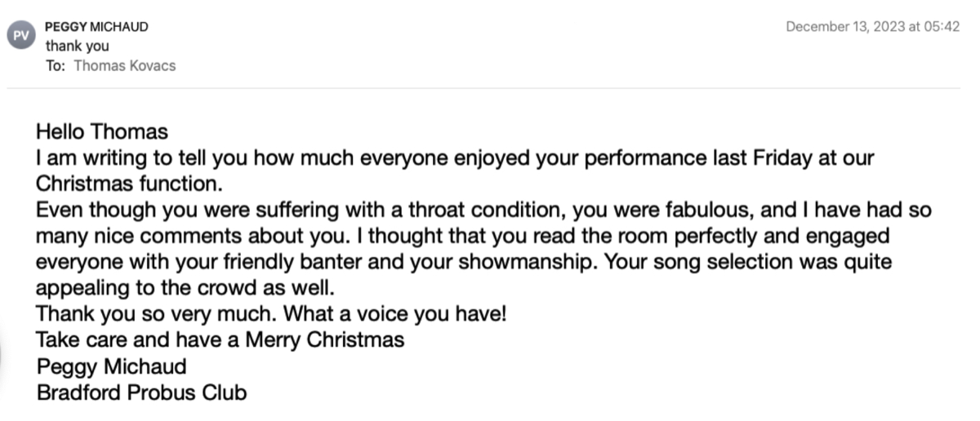Click the PV sender avatar icon

pyautogui.click(x=20, y=36)
